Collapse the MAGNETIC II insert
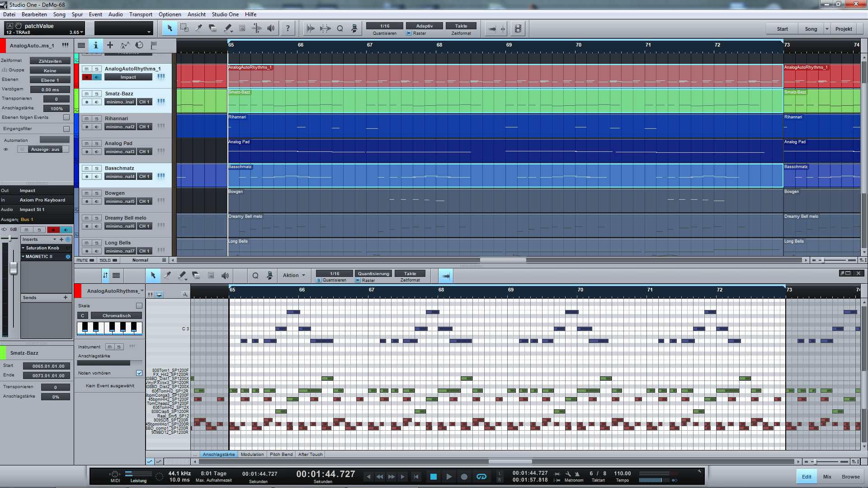The height and width of the screenshot is (488, 868). pyautogui.click(x=23, y=257)
